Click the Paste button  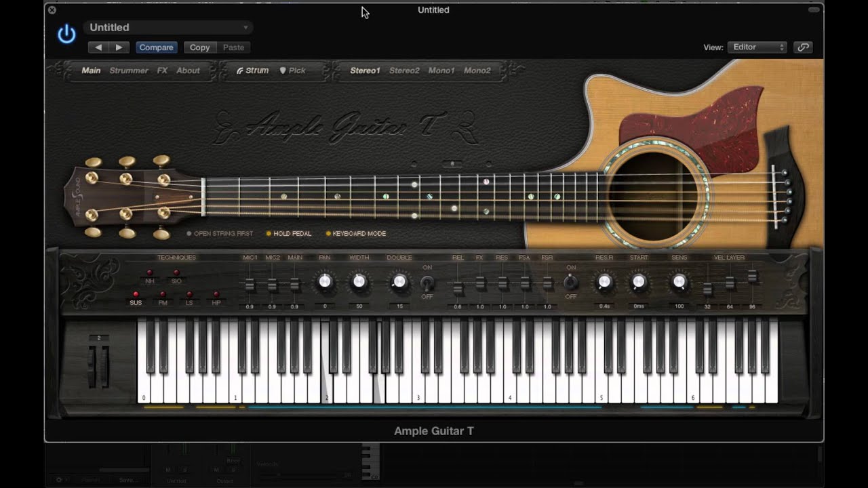click(233, 47)
